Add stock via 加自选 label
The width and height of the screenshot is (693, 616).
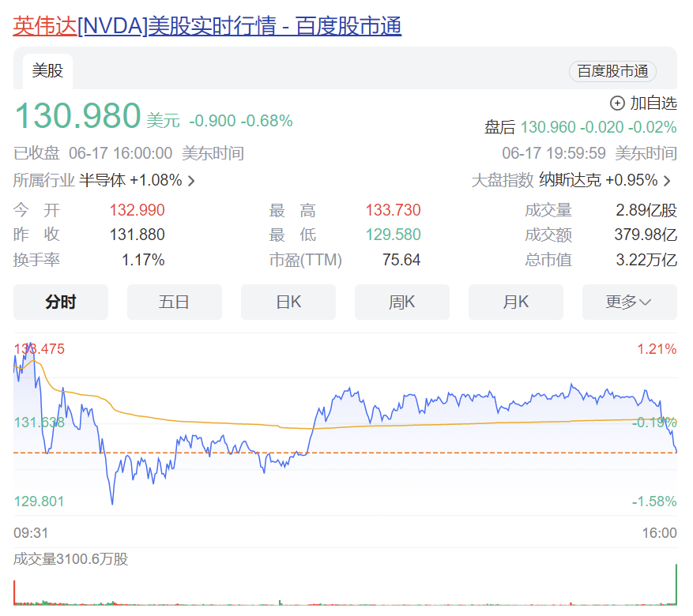pyautogui.click(x=653, y=103)
